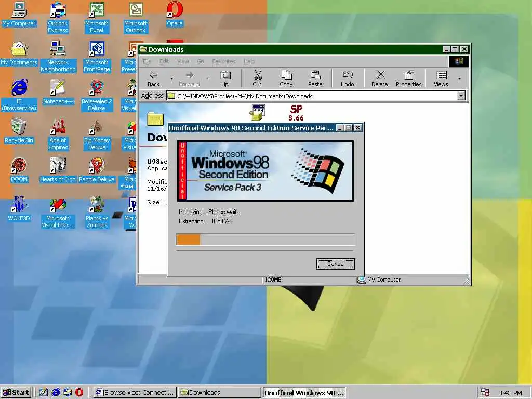Screen dimensions: 532x399
Task: Open the Favorites menu in Downloads window
Action: tap(223, 61)
